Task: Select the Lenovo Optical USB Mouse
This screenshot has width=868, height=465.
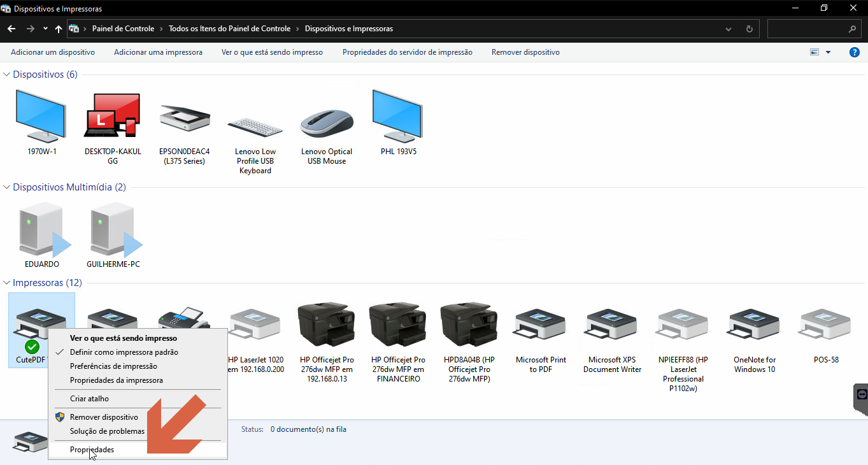Action: [x=327, y=124]
